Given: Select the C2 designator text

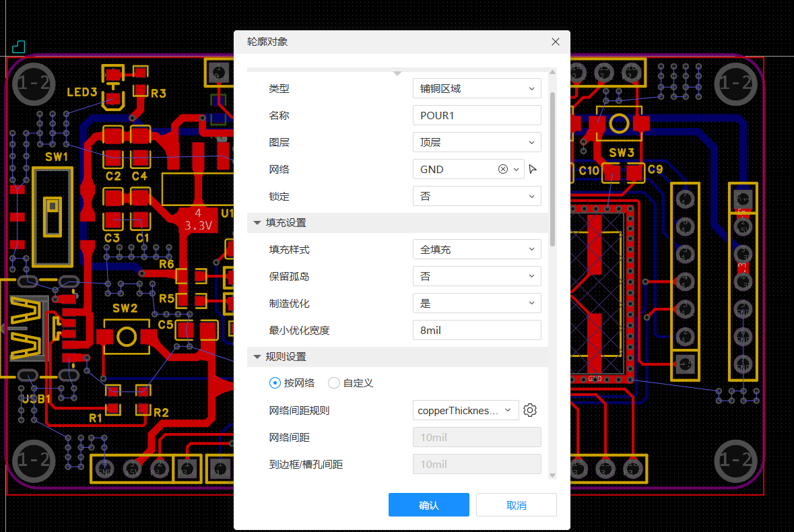Looking at the screenshot, I should click(113, 176).
